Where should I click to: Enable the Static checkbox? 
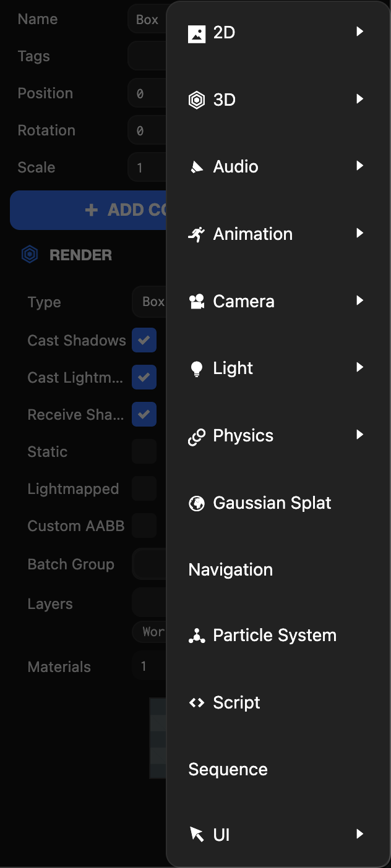[x=144, y=451]
